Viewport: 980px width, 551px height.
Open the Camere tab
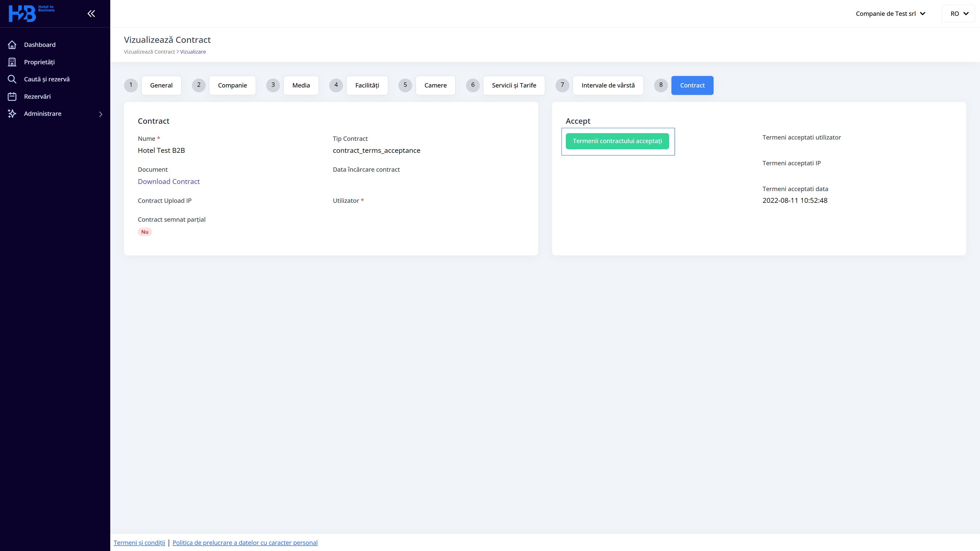[435, 85]
